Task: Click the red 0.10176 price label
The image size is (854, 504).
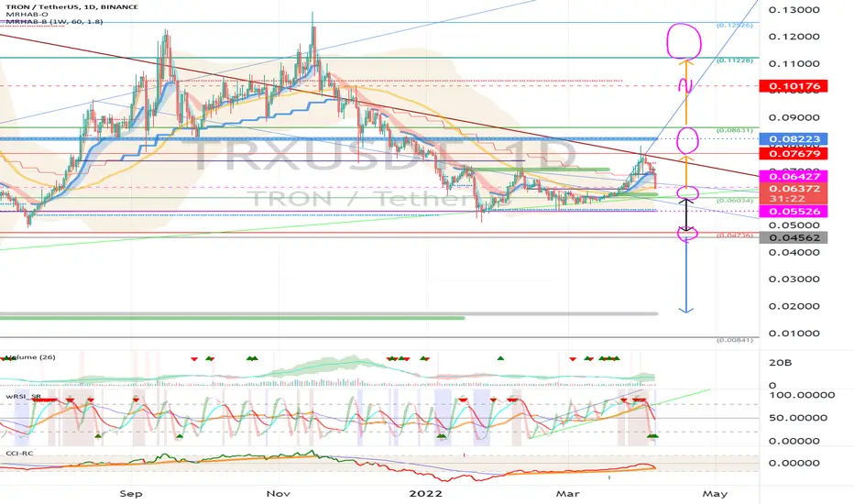Action: point(794,86)
